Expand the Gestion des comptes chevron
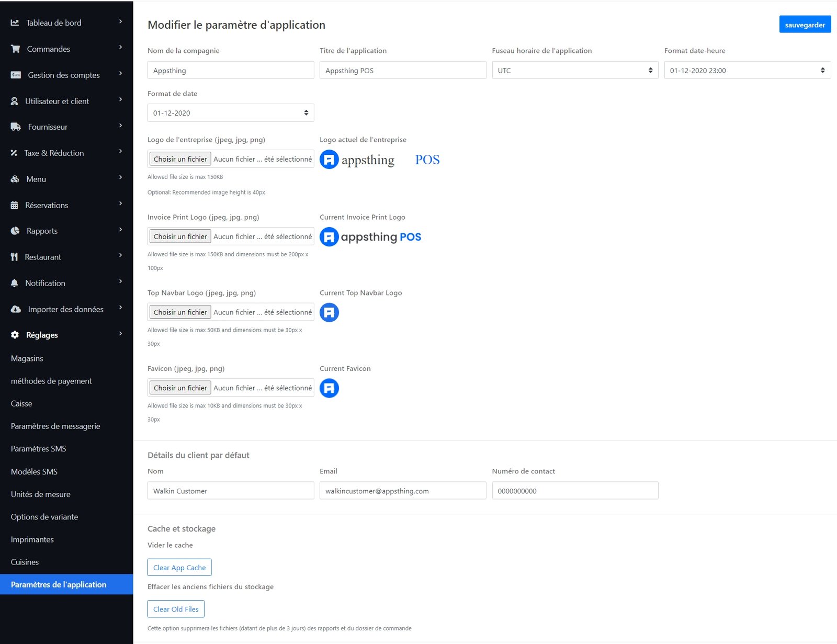Screen dimensions: 837x644 [x=120, y=73]
